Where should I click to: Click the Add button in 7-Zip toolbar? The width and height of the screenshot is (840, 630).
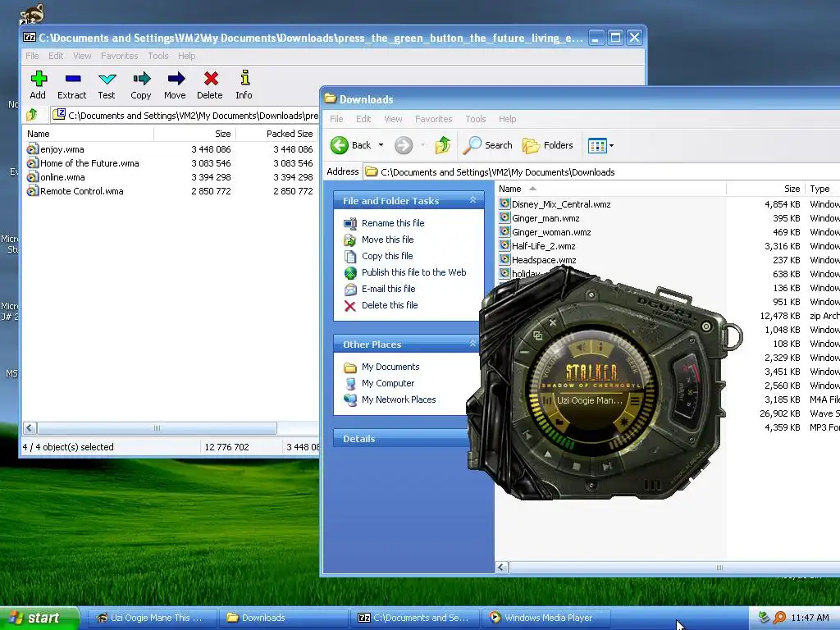[38, 85]
